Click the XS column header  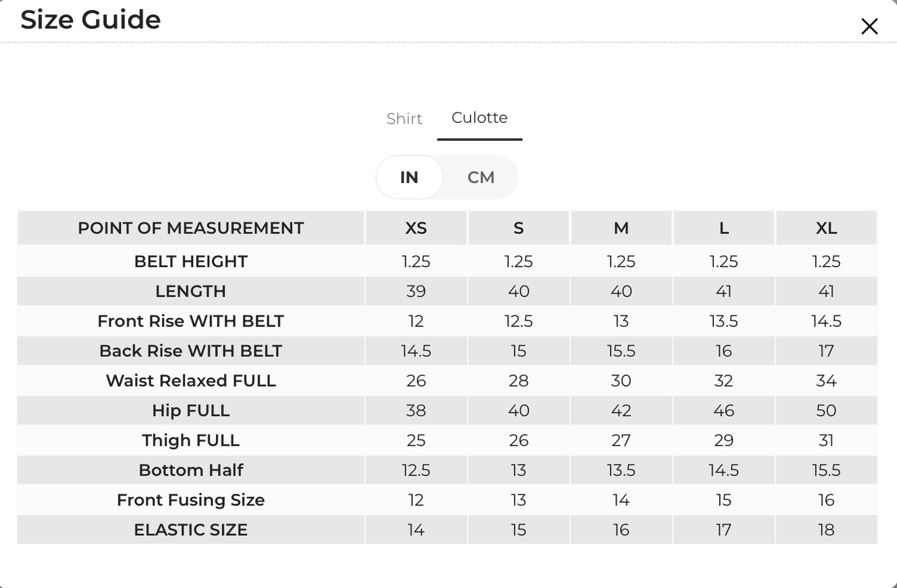coord(416,228)
